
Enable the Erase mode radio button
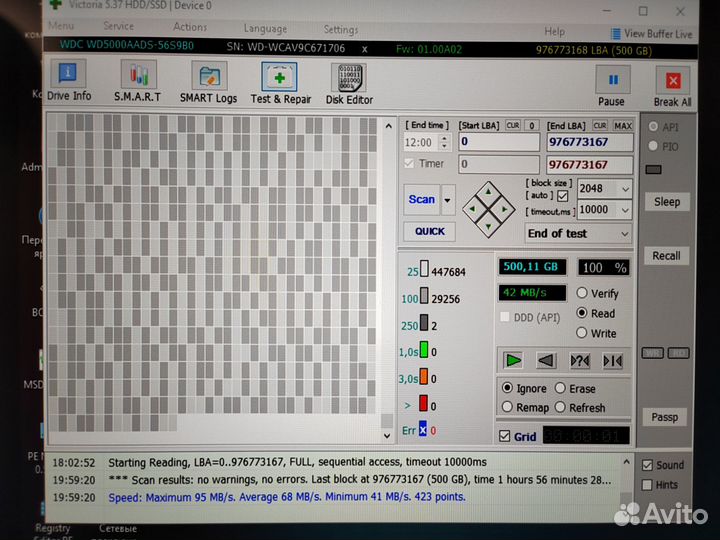[x=560, y=388]
